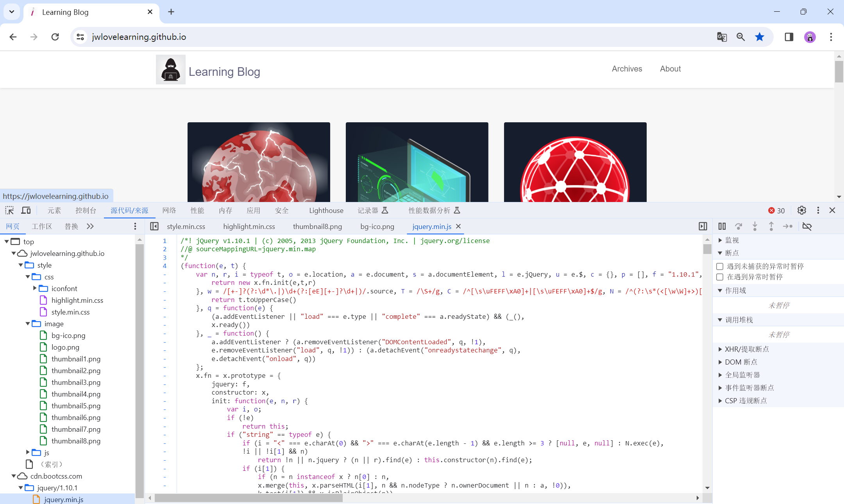Click the laptop illustration post thumbnail
844x504 pixels.
(417, 162)
